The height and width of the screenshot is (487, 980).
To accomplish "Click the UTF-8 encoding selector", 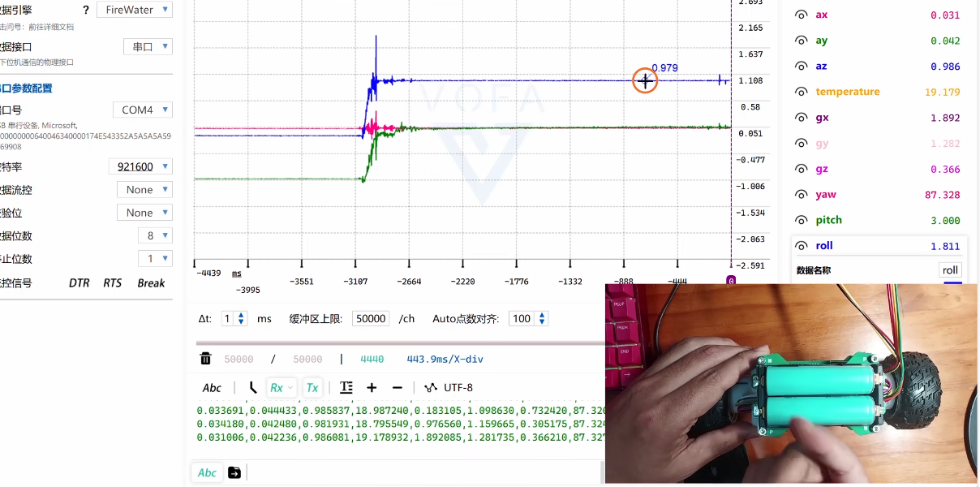I will 458,388.
